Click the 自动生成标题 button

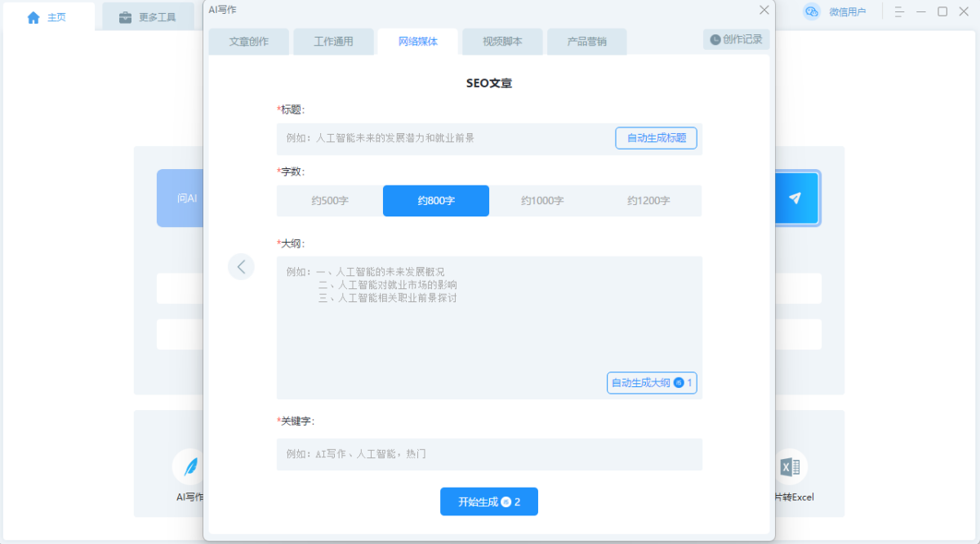[656, 138]
